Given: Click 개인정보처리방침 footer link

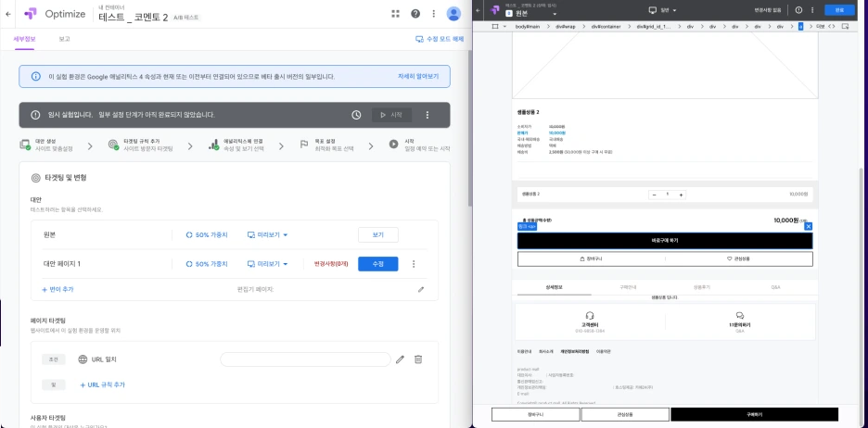Looking at the screenshot, I should point(575,351).
